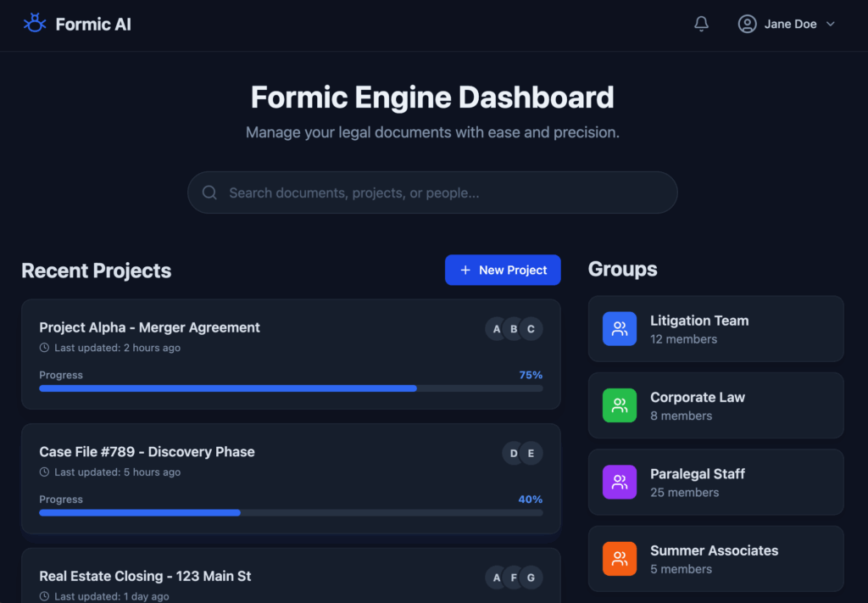
Task: Click the blue Litigation Team group icon
Action: pos(620,329)
